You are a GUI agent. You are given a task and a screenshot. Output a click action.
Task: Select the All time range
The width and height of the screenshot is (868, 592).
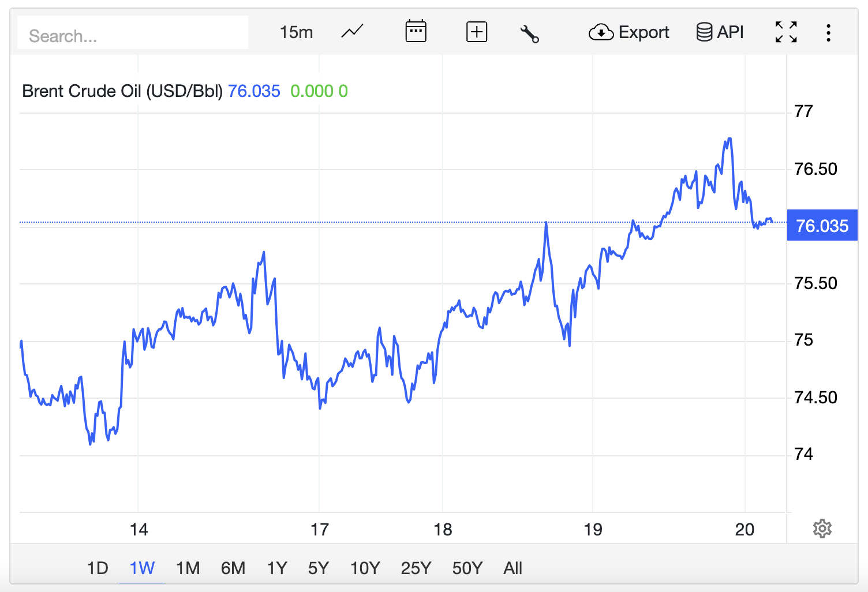pos(512,568)
